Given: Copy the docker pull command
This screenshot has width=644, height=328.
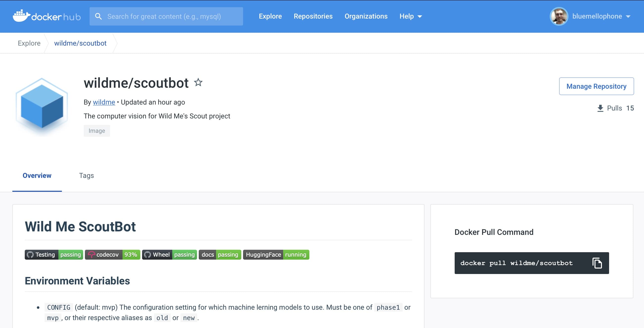Looking at the screenshot, I should tap(597, 263).
